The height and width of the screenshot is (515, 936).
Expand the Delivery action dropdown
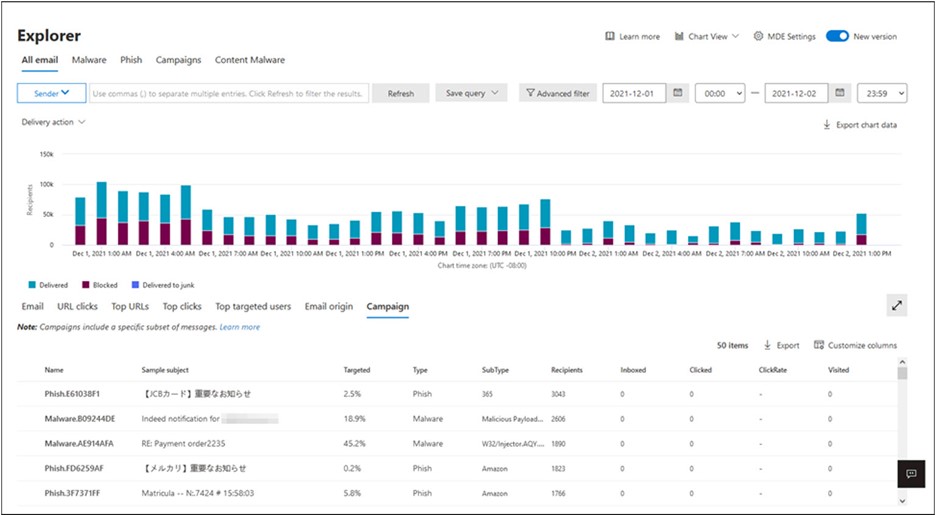(x=53, y=122)
